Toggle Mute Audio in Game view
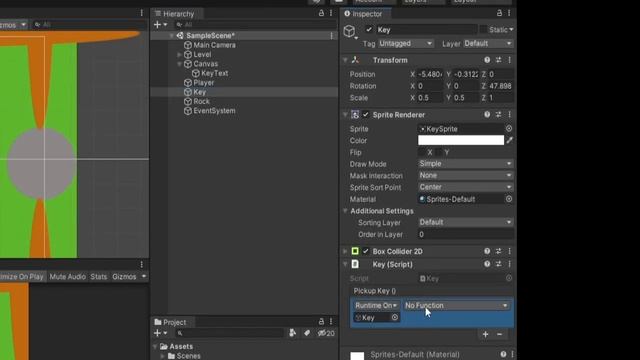640x360 pixels. (x=67, y=277)
